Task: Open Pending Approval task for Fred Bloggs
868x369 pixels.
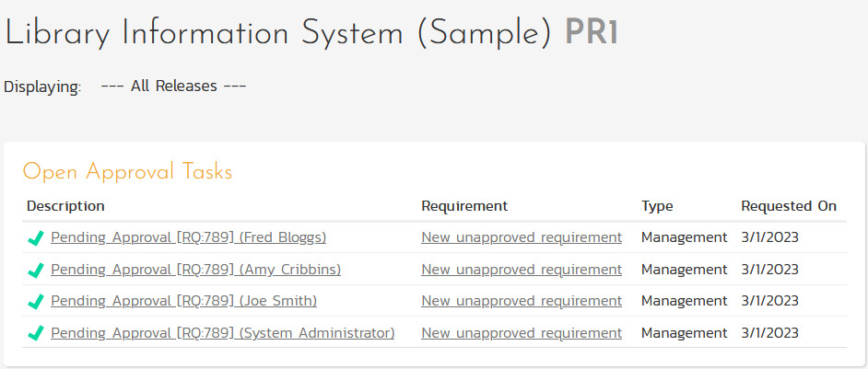Action: pyautogui.click(x=188, y=237)
